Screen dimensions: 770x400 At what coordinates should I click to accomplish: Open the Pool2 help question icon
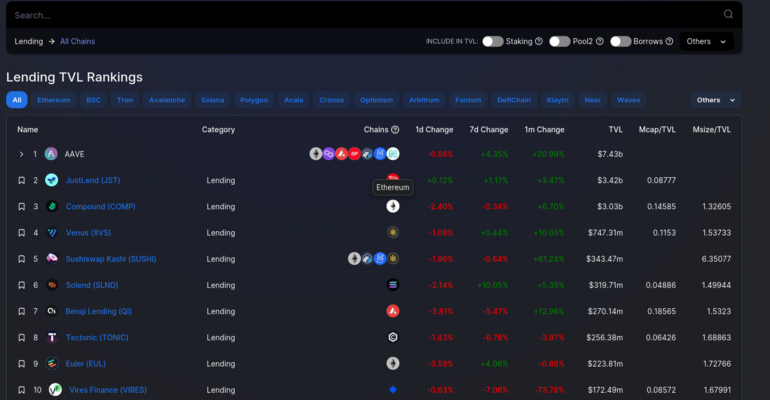pyautogui.click(x=600, y=41)
